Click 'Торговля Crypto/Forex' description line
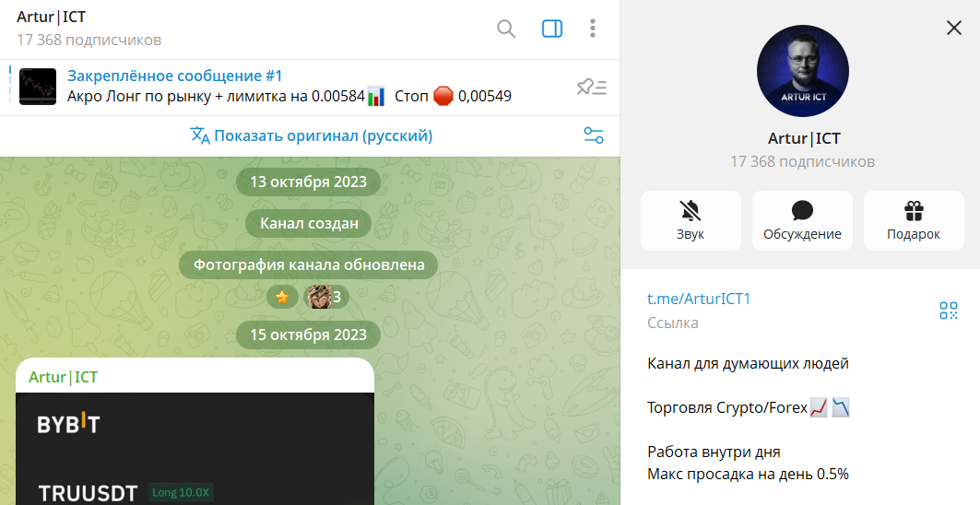This screenshot has width=980, height=505. click(x=748, y=408)
